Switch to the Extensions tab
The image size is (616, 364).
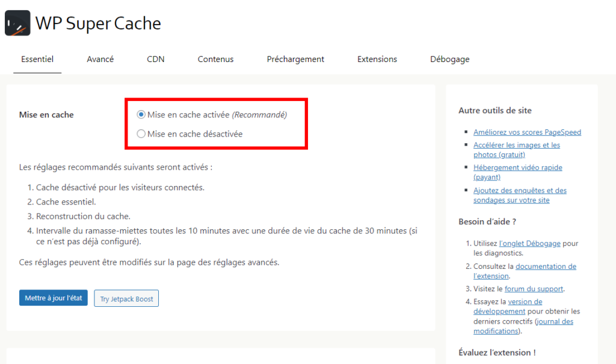click(377, 60)
